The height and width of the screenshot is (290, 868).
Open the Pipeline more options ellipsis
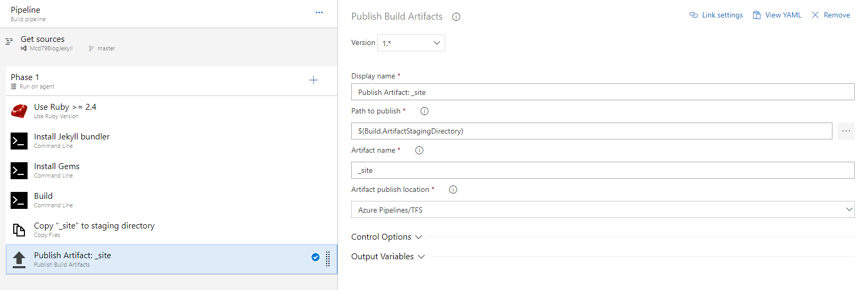pos(319,13)
